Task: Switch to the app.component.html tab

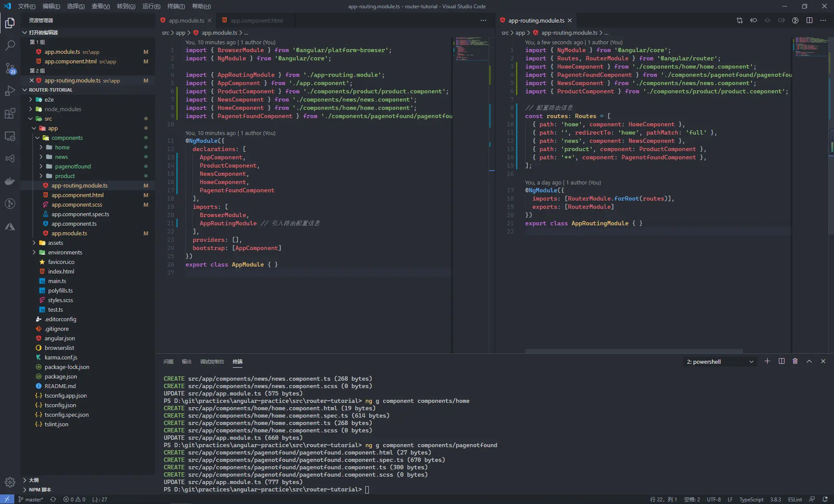Action: [x=256, y=20]
